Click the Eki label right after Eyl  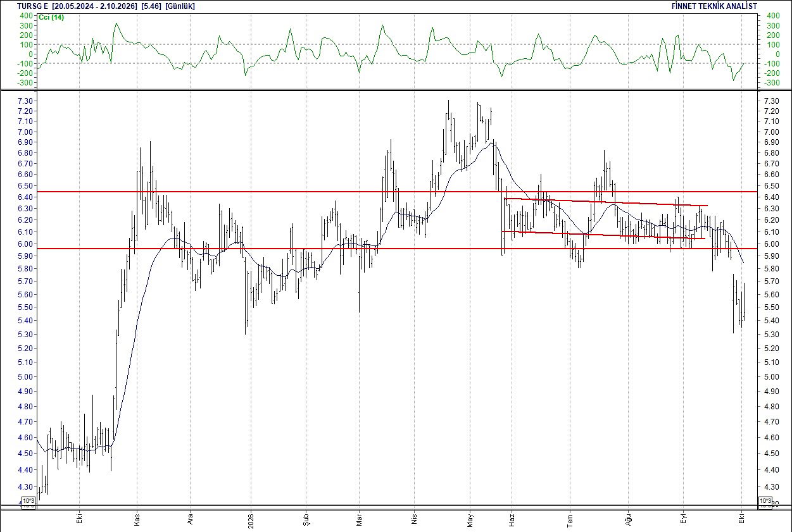point(742,519)
